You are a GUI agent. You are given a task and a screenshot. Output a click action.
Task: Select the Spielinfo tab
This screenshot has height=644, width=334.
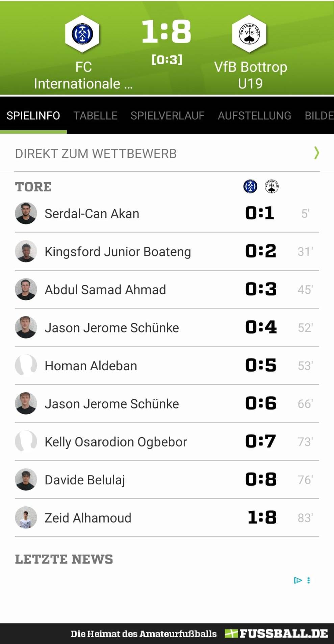tap(33, 116)
